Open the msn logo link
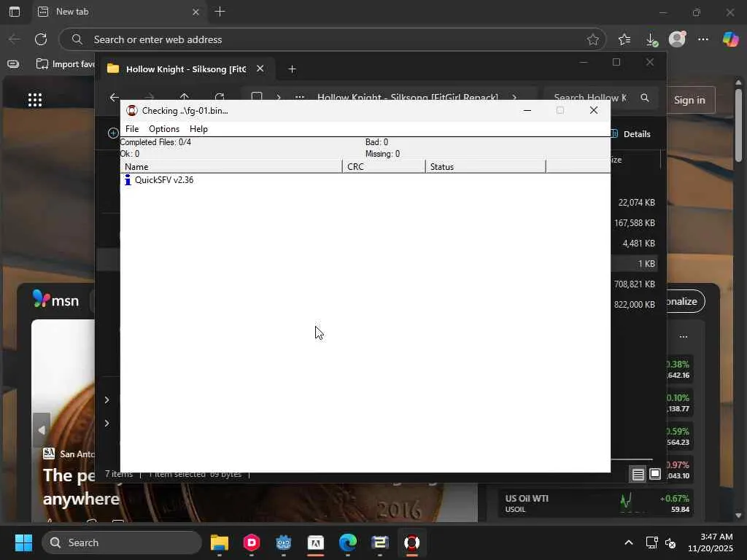The height and width of the screenshot is (560, 747). pos(55,300)
